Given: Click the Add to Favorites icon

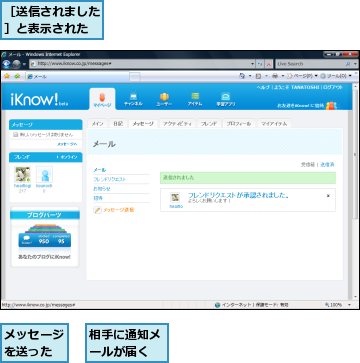Looking at the screenshot, I should [x=17, y=76].
